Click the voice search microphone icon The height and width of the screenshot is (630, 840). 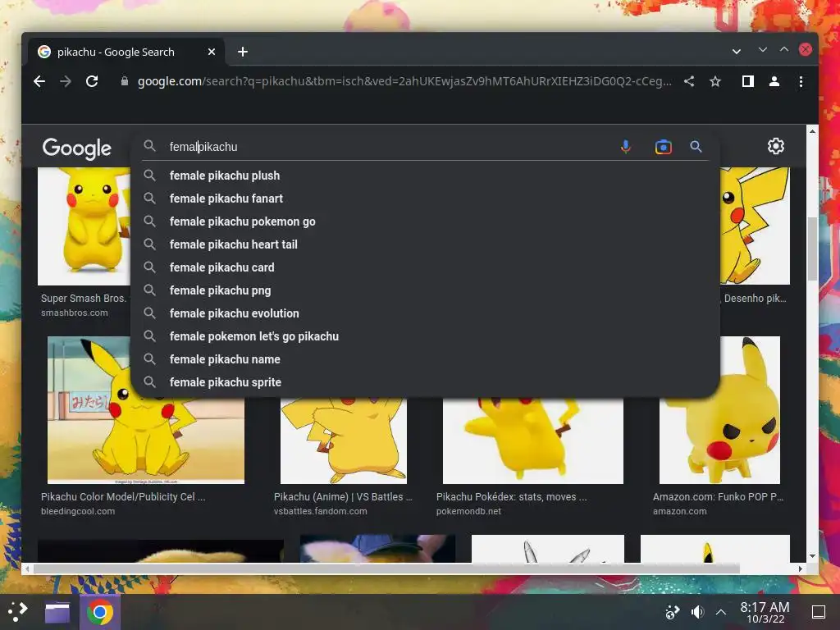coord(625,147)
